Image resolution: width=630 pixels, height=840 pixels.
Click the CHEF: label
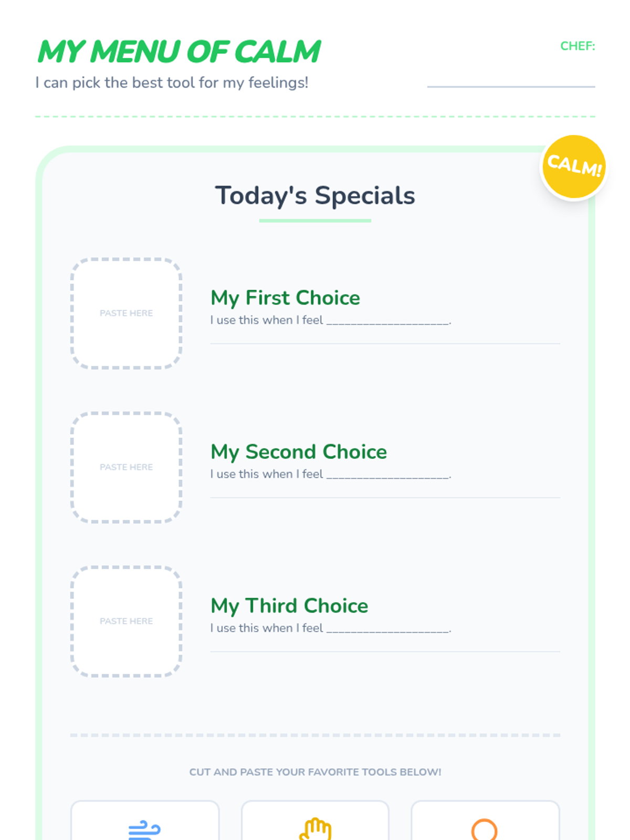[x=577, y=46]
